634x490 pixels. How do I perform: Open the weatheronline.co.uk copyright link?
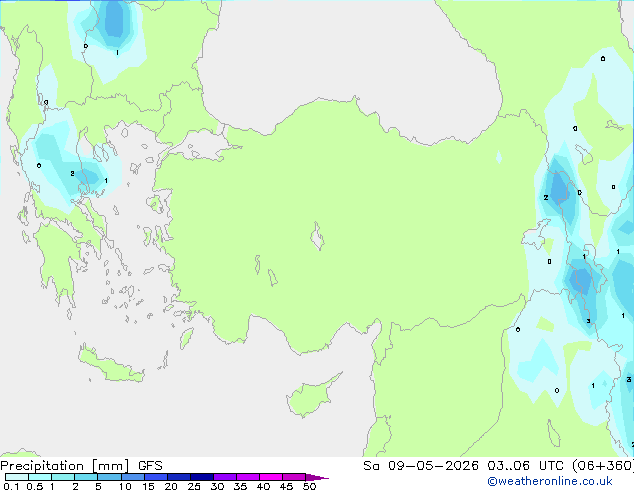pos(549,481)
